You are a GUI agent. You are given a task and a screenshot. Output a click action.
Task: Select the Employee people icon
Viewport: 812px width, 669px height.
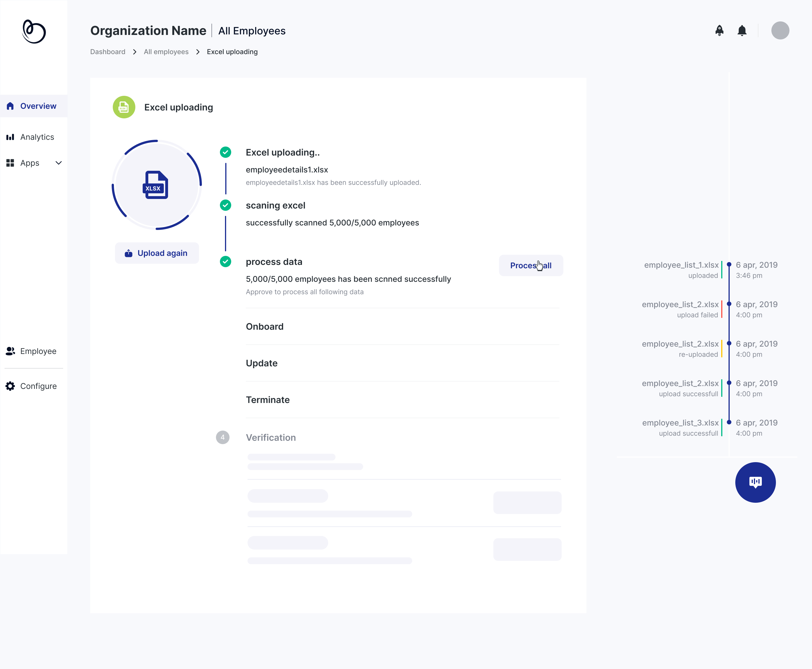(10, 351)
